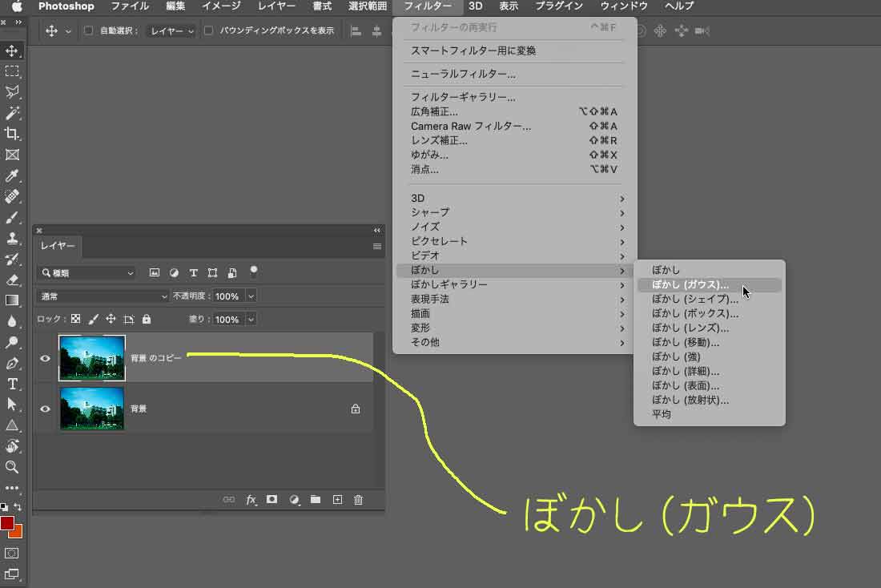Open the 塗り fill slider arrow

tap(251, 320)
